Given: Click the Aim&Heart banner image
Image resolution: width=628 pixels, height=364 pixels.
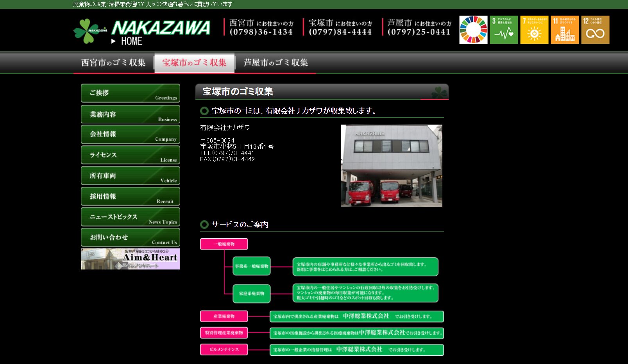Looking at the screenshot, I should tap(131, 259).
